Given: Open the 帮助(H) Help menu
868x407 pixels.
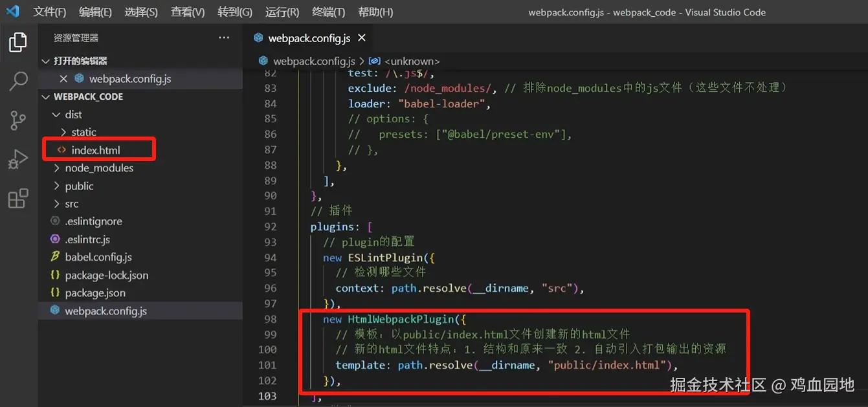Looking at the screenshot, I should click(x=375, y=12).
